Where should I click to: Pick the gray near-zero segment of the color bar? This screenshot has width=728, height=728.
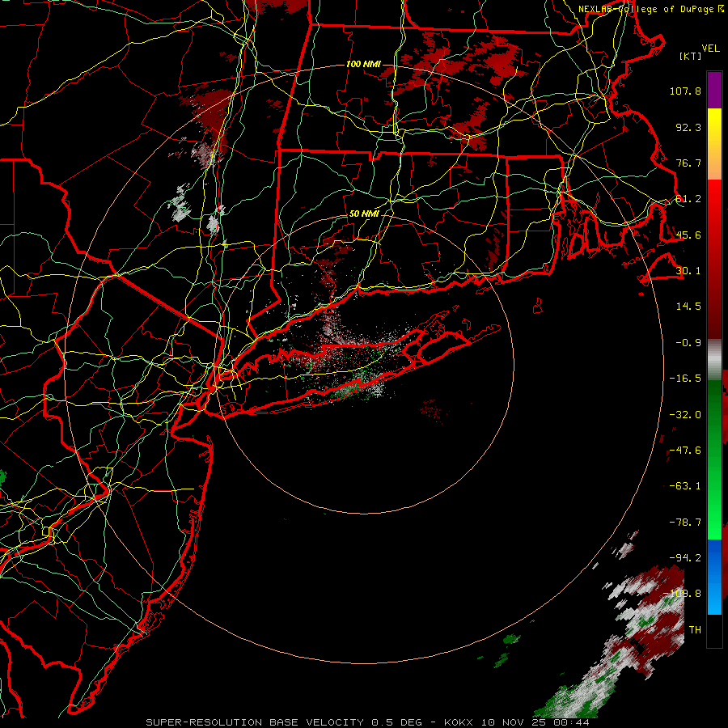pos(714,359)
